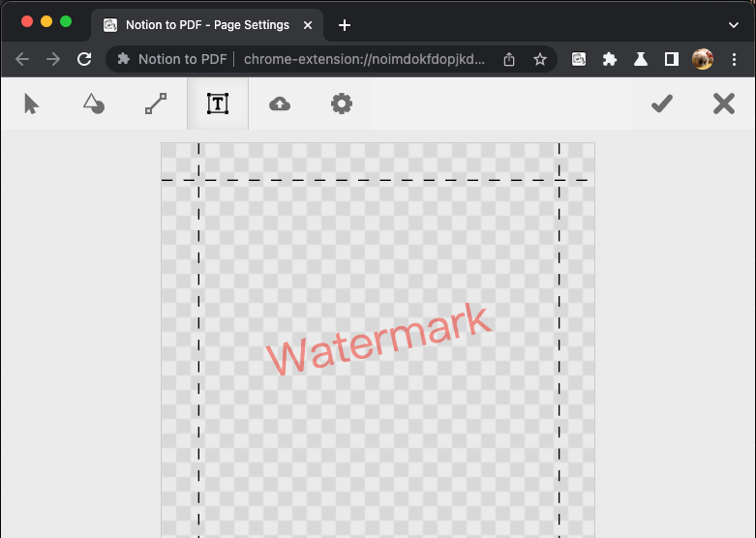Open the Chrome Labs flask icon

(x=641, y=59)
